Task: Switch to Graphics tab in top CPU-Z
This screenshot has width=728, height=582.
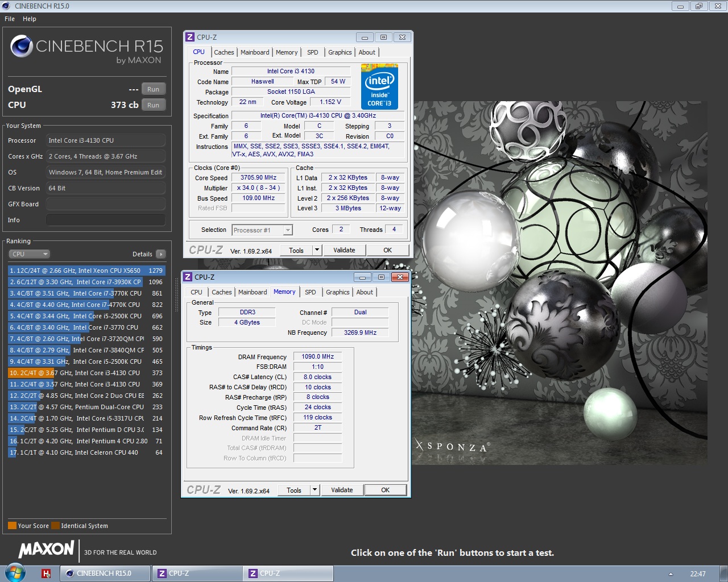Action: (340, 52)
